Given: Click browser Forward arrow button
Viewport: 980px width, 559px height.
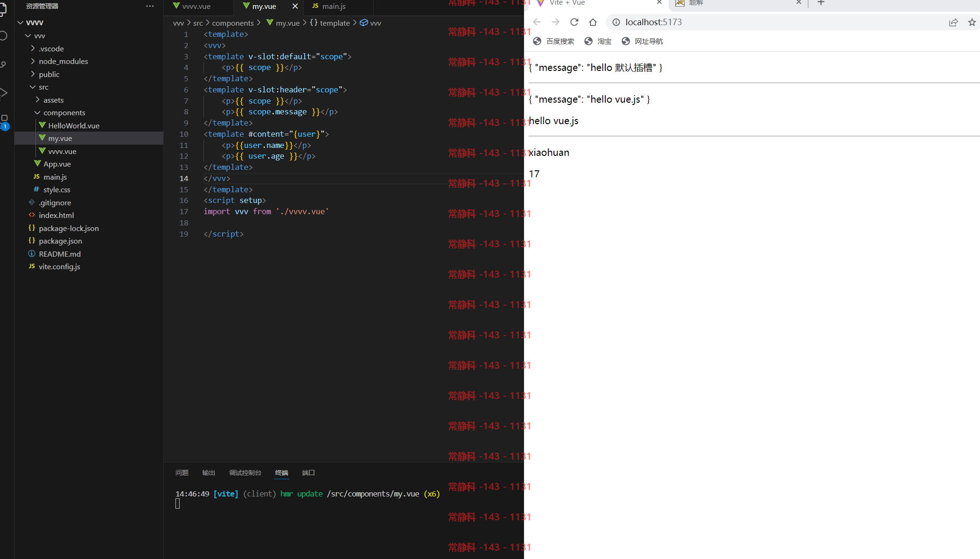Looking at the screenshot, I should (555, 22).
